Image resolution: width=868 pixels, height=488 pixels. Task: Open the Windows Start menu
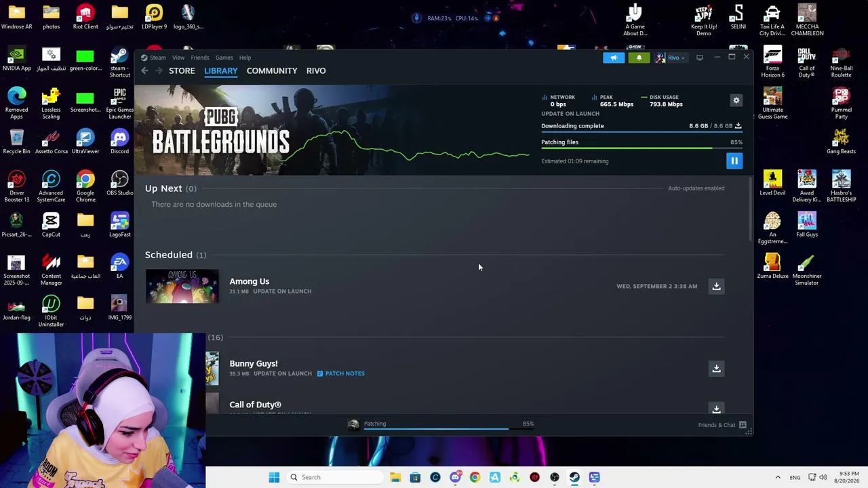click(x=274, y=477)
